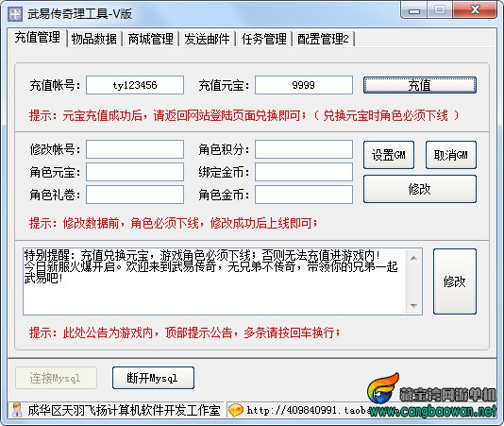Focus the 充值元宝 amount field

point(304,85)
